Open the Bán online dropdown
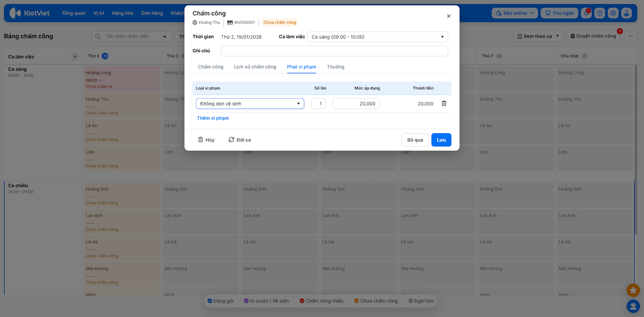 coord(515,13)
